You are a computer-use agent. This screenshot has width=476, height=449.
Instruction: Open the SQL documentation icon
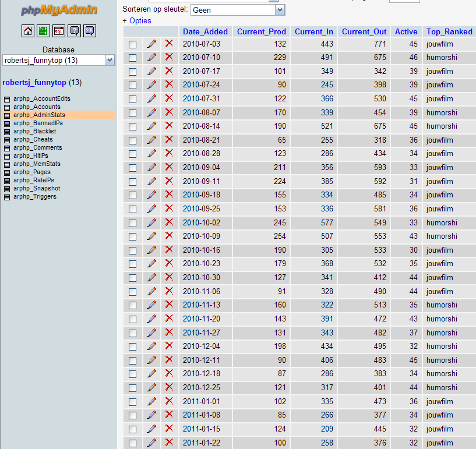[x=90, y=31]
